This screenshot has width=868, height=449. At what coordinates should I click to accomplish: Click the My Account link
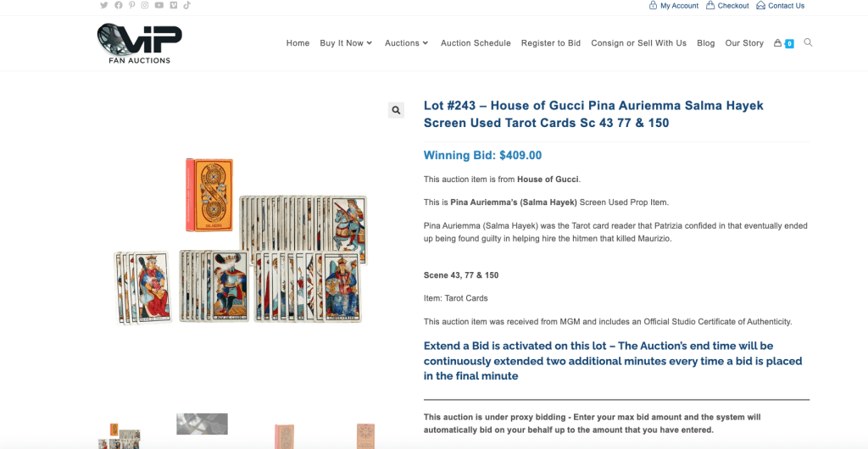coord(674,6)
